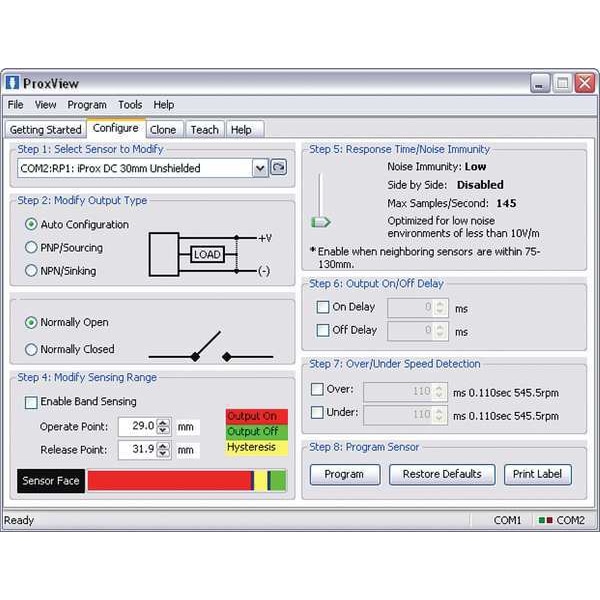Open the Clone tab

(x=162, y=129)
